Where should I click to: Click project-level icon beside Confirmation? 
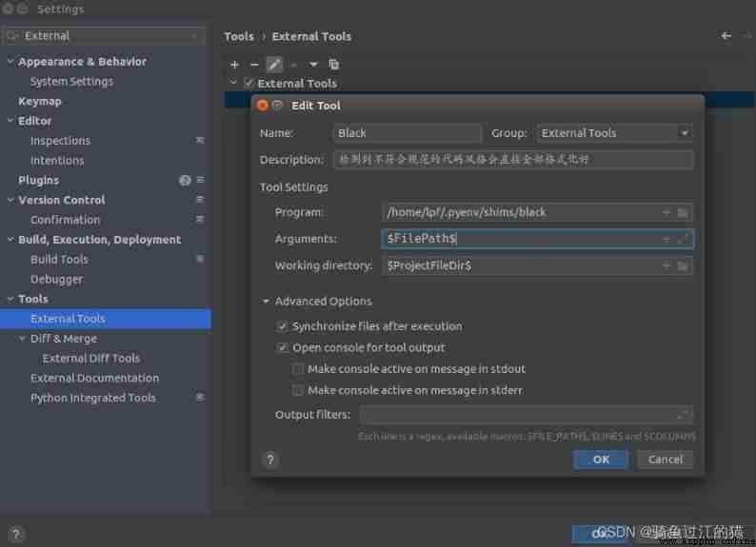point(200,219)
